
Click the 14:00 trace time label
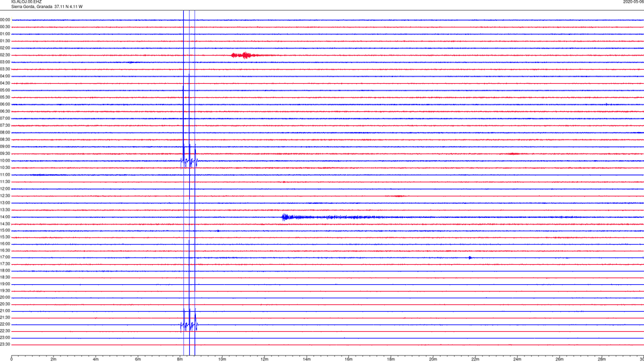click(5, 217)
